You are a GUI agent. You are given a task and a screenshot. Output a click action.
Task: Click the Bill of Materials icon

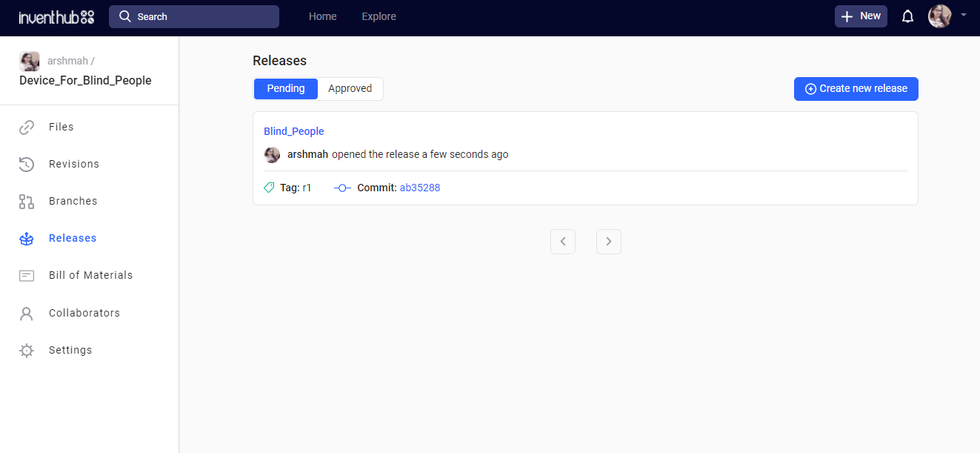[27, 276]
